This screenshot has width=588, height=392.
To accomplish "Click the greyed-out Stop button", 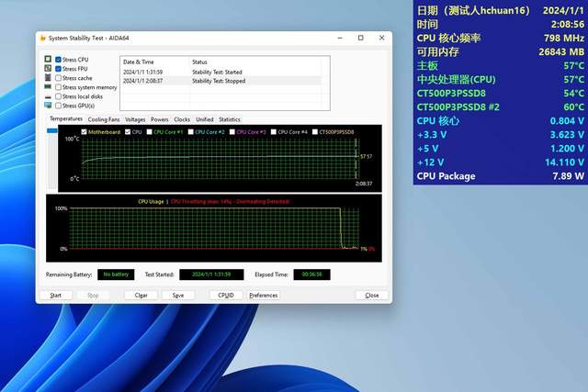I will (93, 296).
